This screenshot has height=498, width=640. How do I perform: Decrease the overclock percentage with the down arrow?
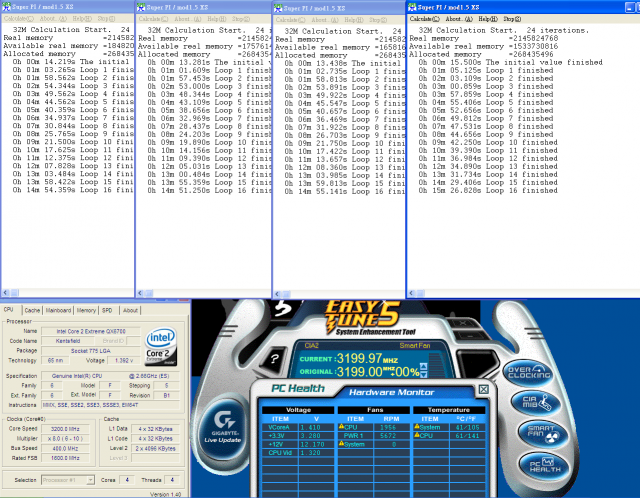tap(423, 374)
